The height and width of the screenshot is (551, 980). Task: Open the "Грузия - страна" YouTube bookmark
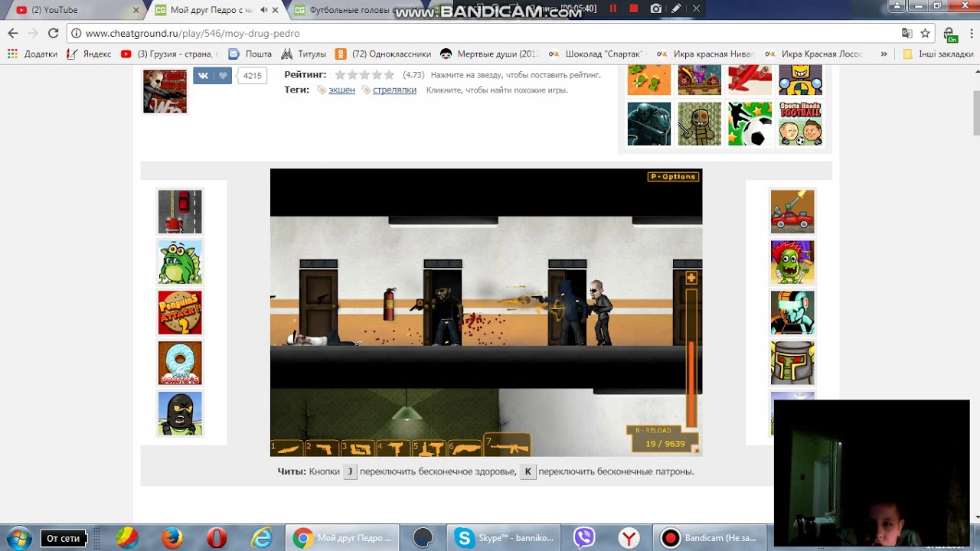[170, 54]
